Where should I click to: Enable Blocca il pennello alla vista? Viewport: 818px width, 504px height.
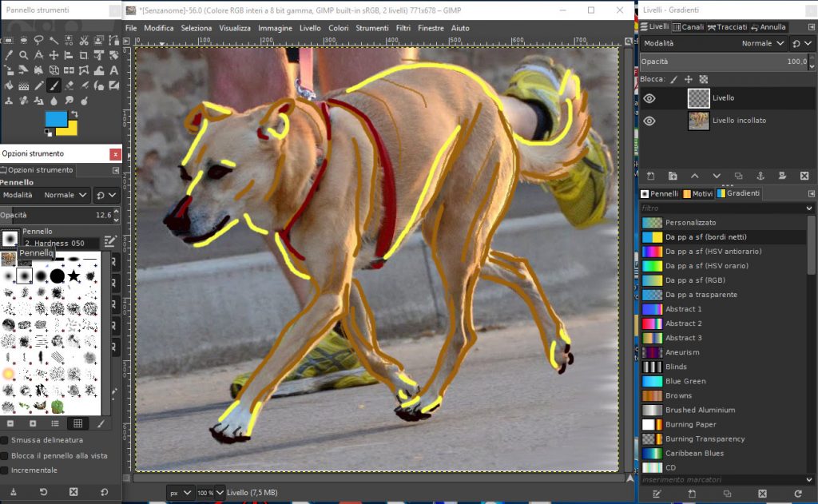click(5, 455)
